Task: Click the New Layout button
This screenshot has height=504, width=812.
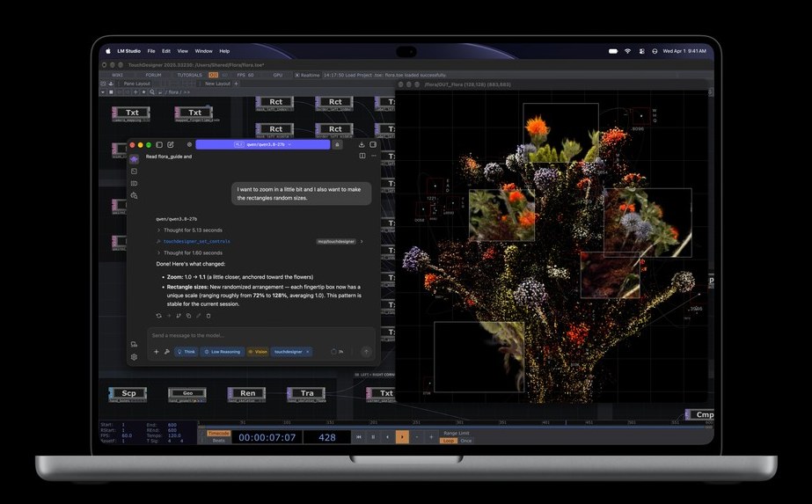Action: [x=217, y=84]
